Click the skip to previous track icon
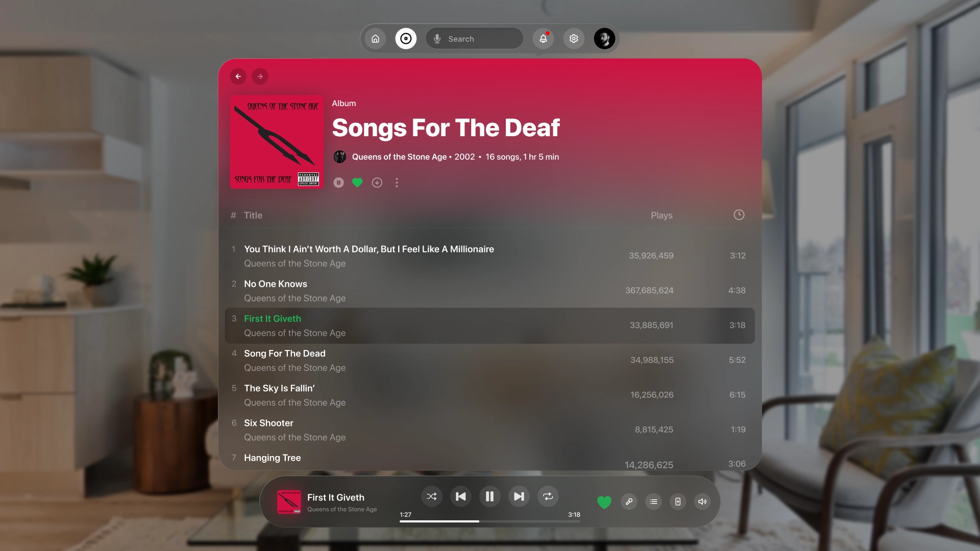The image size is (980, 551). [x=460, y=496]
